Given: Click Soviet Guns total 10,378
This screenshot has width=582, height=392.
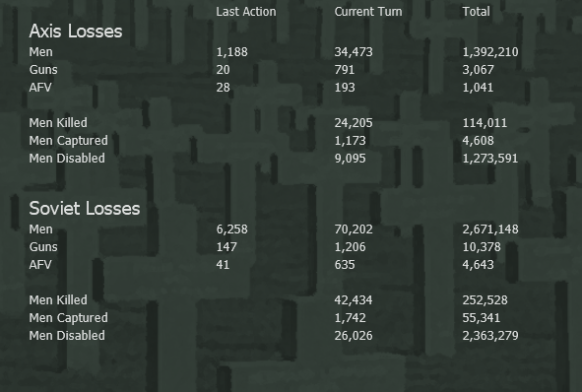Looking at the screenshot, I should coord(481,247).
